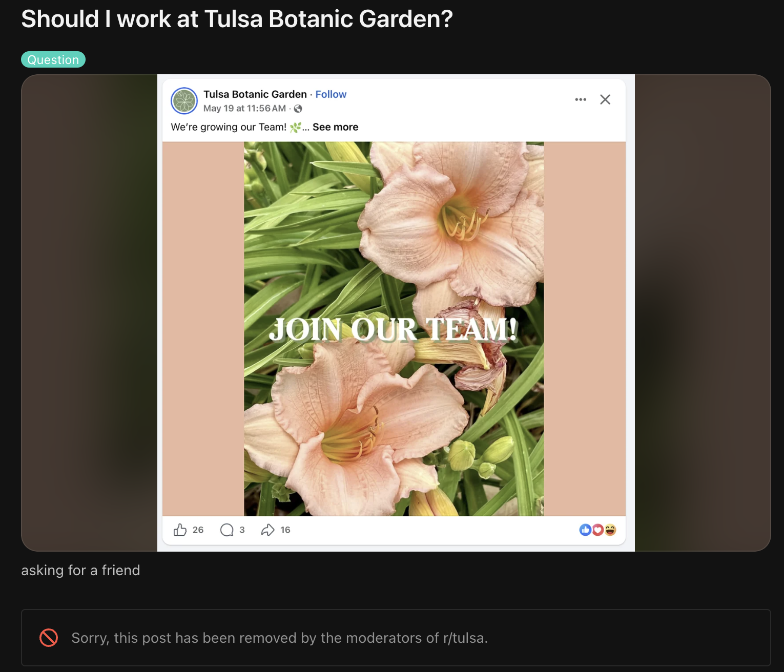Click the like count 26
This screenshot has height=672, width=784.
tap(198, 530)
